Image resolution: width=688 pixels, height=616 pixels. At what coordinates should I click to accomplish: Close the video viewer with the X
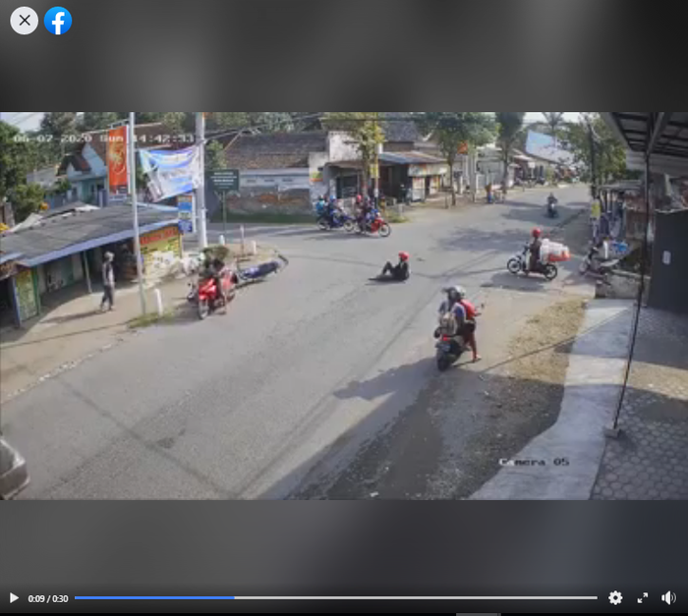point(25,21)
